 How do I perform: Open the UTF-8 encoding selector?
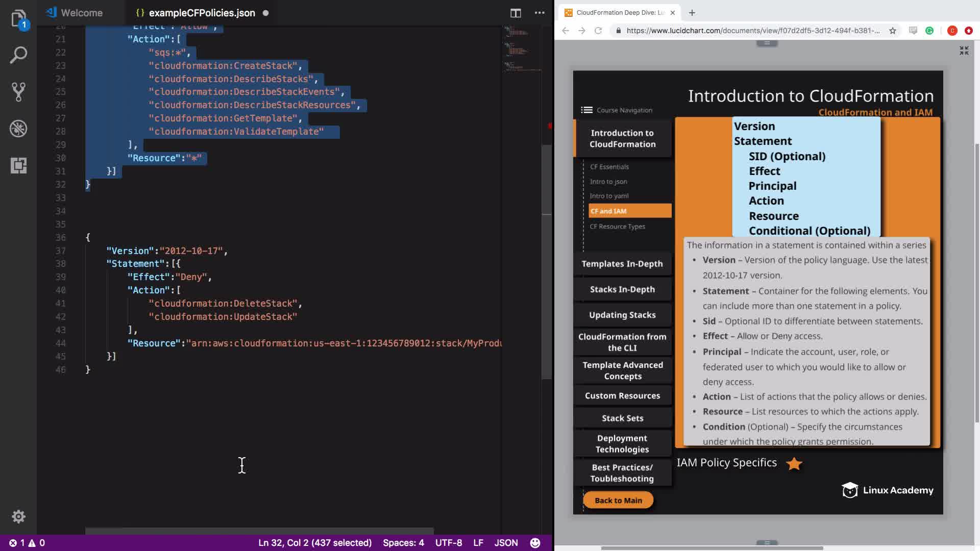tap(448, 543)
